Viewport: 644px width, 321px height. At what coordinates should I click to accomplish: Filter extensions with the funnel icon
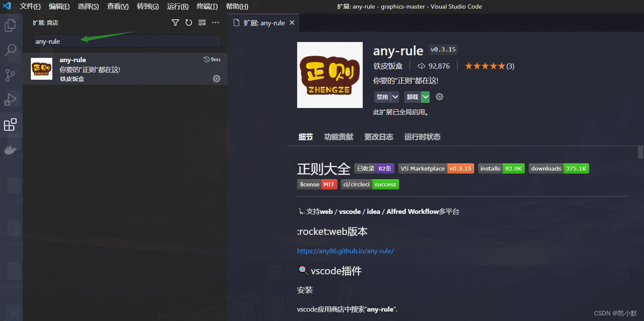(175, 23)
